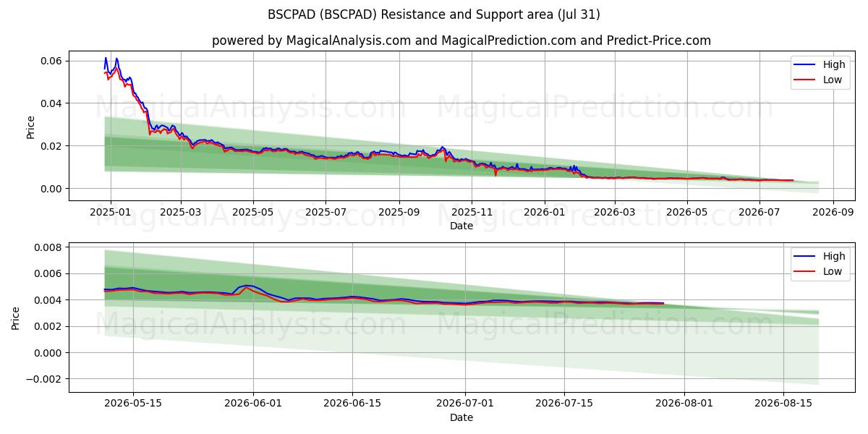Click the '2025-07' x-axis label
Screen dimensions: 868x434
click(325, 213)
